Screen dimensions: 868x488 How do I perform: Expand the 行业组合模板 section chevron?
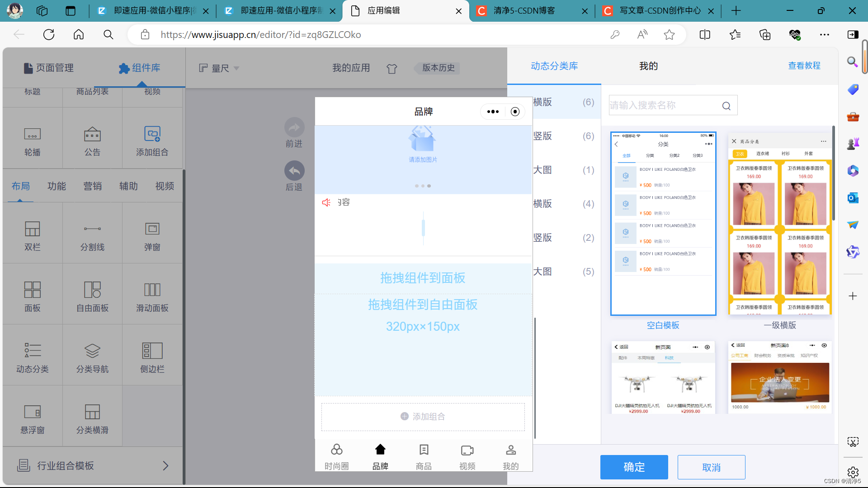pyautogui.click(x=165, y=465)
